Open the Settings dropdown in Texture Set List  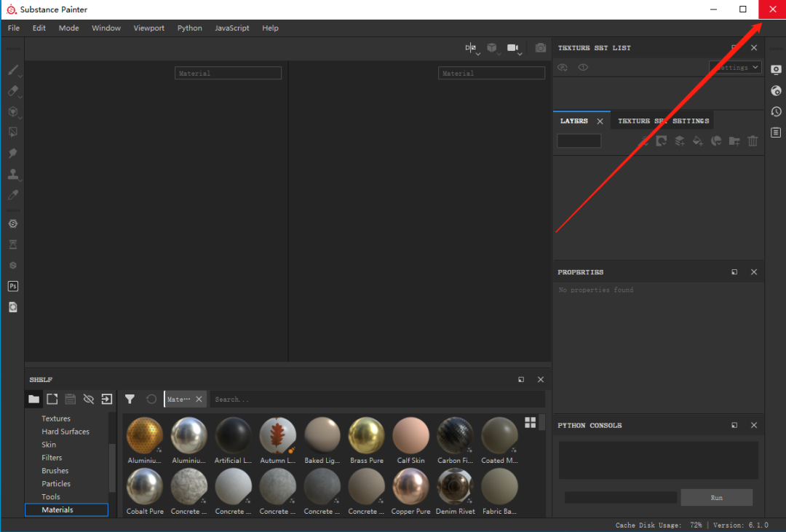pos(735,67)
